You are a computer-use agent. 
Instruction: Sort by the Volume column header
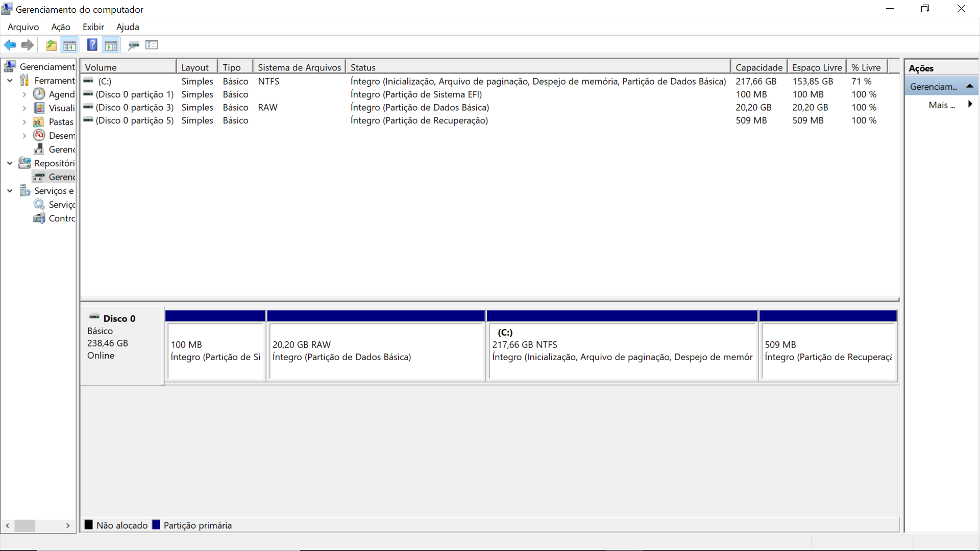point(128,67)
